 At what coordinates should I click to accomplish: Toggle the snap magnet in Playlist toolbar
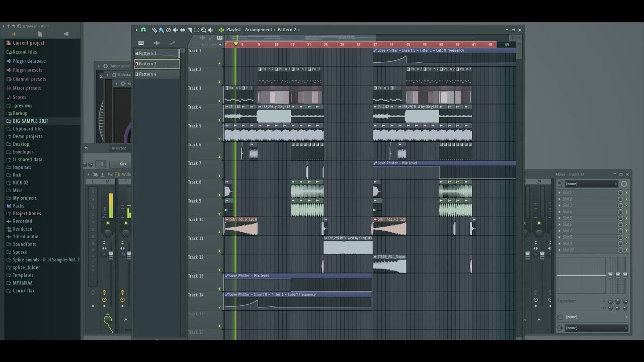tap(143, 30)
